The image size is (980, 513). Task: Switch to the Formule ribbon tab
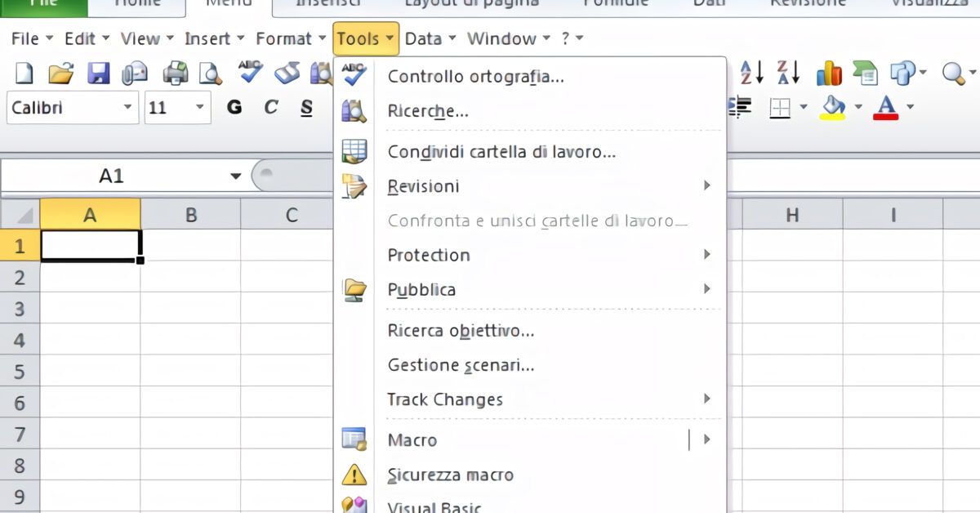(615, 3)
